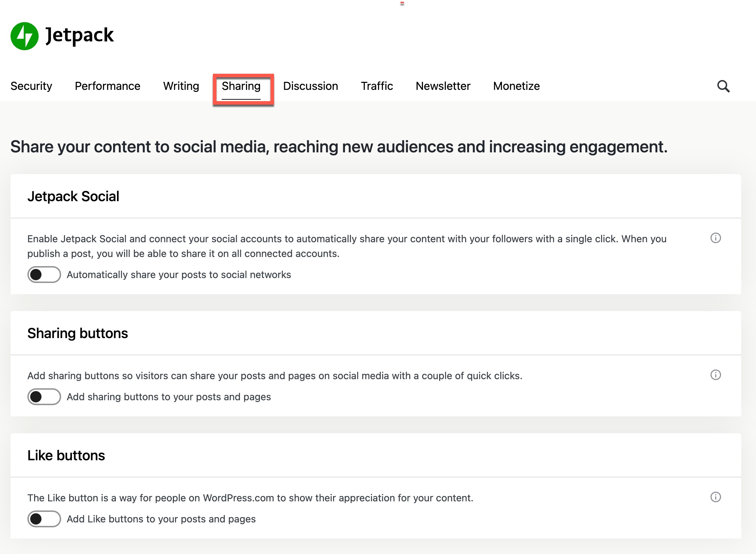The width and height of the screenshot is (756, 554).
Task: Switch to the Performance tab
Action: tap(107, 86)
